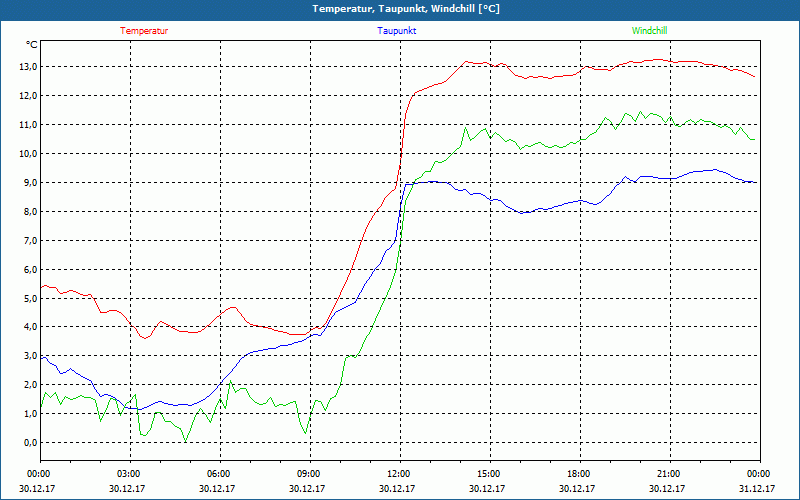Click the green Windchill legend label
800x500 pixels.
[x=649, y=31]
